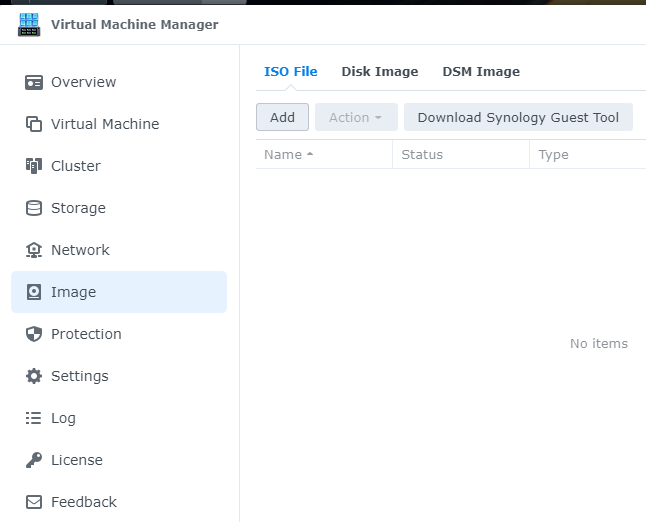Click the Settings gear icon
The image size is (646, 522).
[x=34, y=376]
